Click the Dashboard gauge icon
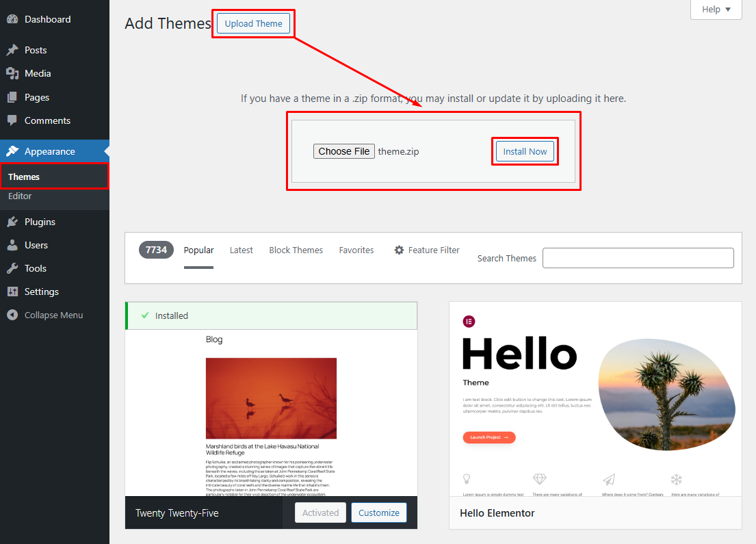The image size is (756, 544). point(12,19)
